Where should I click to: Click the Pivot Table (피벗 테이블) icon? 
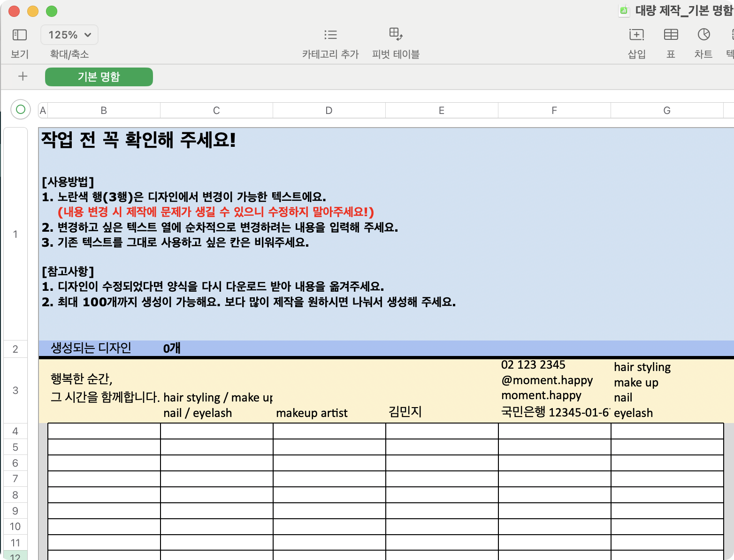coord(396,35)
